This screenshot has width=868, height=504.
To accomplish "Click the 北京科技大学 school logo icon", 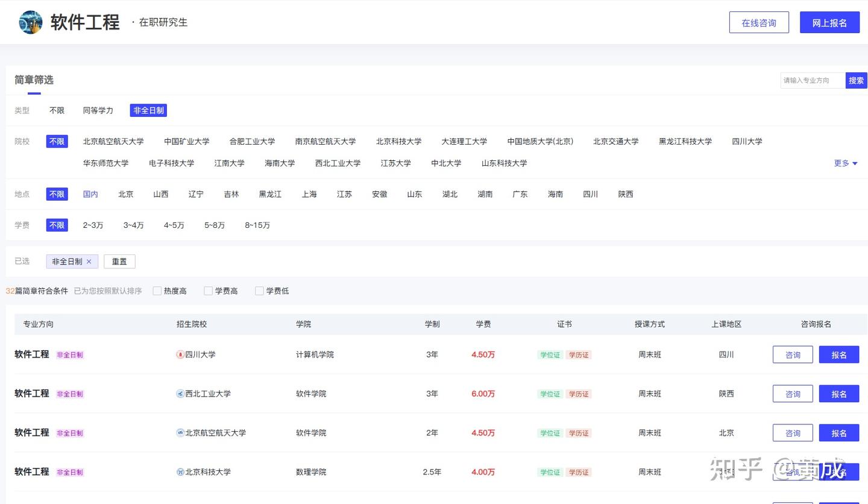I will (180, 472).
